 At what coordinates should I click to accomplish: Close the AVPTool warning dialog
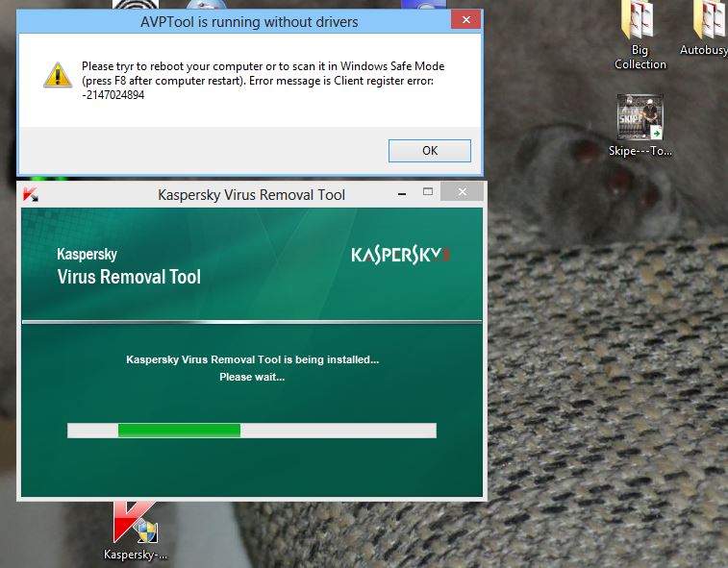[x=465, y=19]
